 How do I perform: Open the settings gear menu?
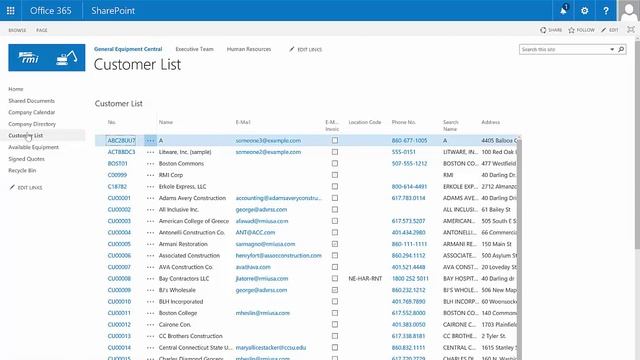coord(584,11)
